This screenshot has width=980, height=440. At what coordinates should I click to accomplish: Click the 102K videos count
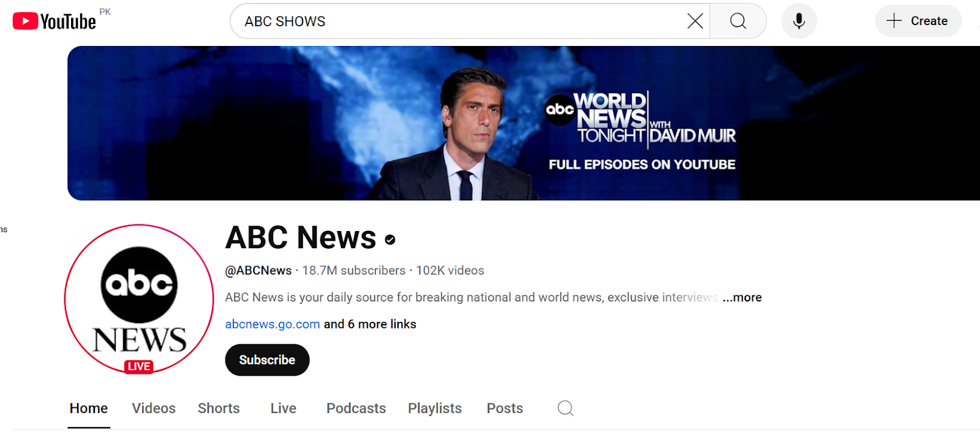[x=450, y=270]
